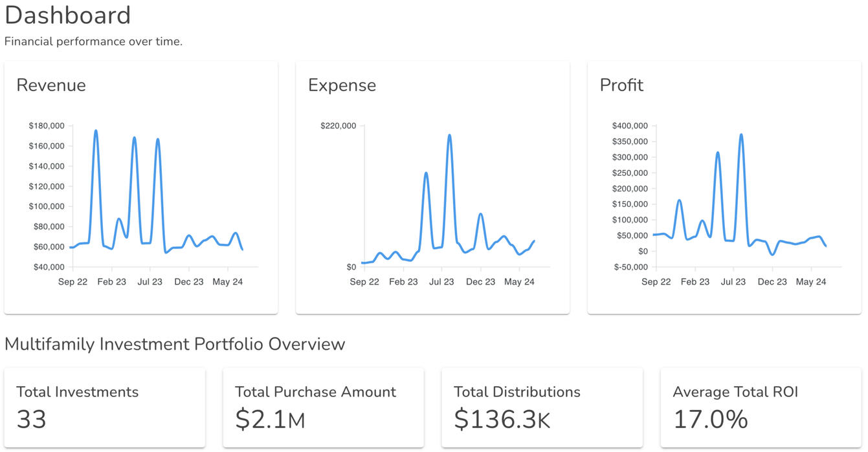Click the $-50,000 label on Profit axis
Screen dimensions: 868x452
click(630, 267)
